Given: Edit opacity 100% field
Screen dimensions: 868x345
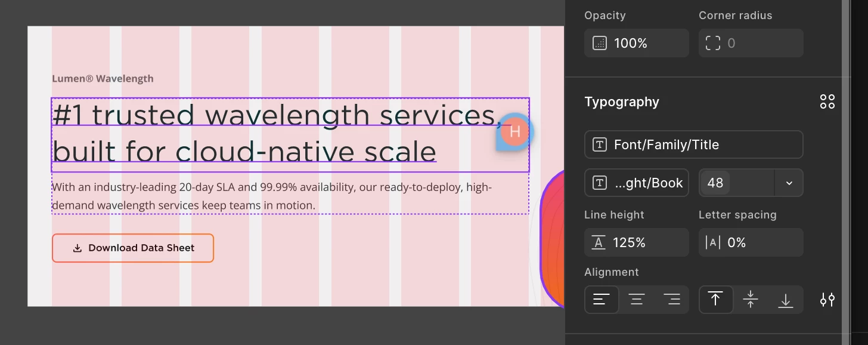Looking at the screenshot, I should (637, 43).
